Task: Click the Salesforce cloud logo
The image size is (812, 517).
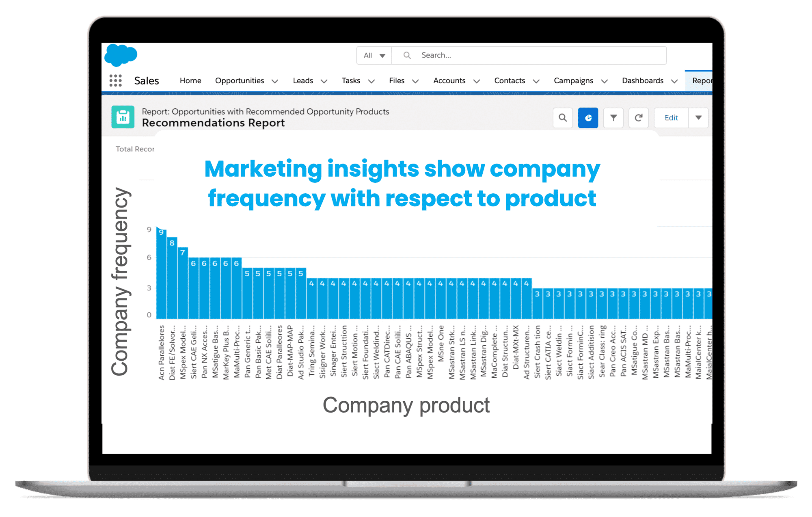Action: point(121,55)
